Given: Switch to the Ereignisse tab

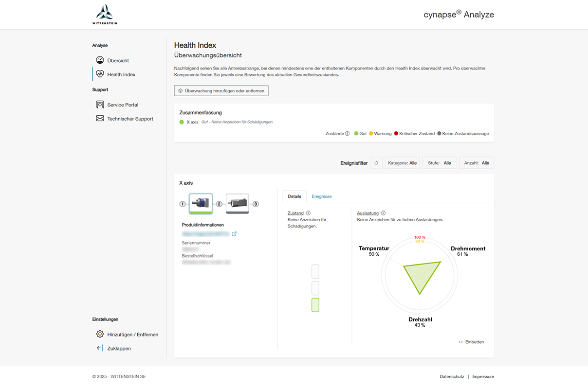Looking at the screenshot, I should pos(321,196).
